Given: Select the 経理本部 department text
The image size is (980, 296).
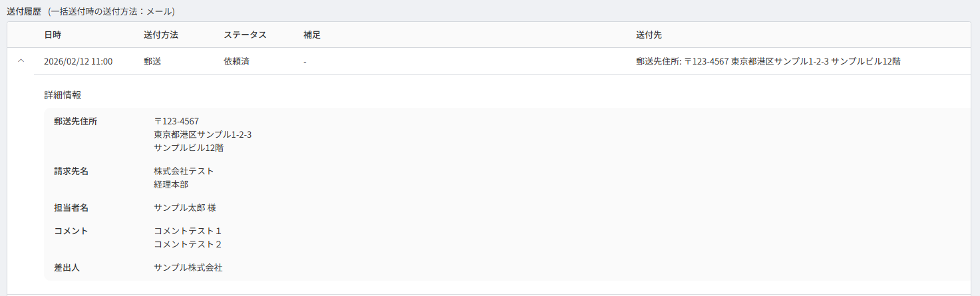Looking at the screenshot, I should tap(171, 184).
